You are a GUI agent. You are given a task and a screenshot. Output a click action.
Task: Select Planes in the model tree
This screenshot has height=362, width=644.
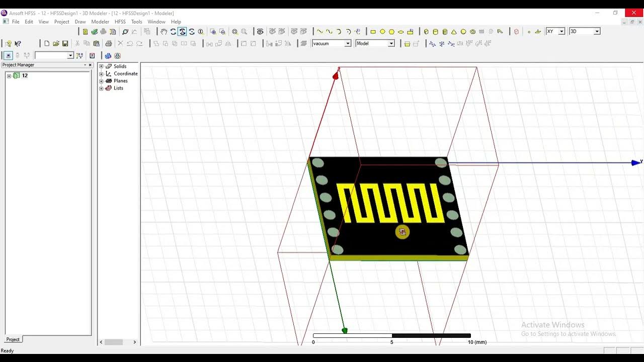[x=120, y=81]
